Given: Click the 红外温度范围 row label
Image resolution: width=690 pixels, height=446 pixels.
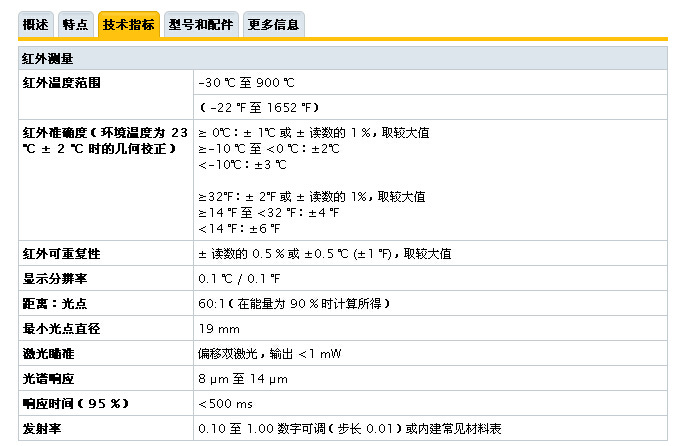Looking at the screenshot, I should [x=61, y=83].
